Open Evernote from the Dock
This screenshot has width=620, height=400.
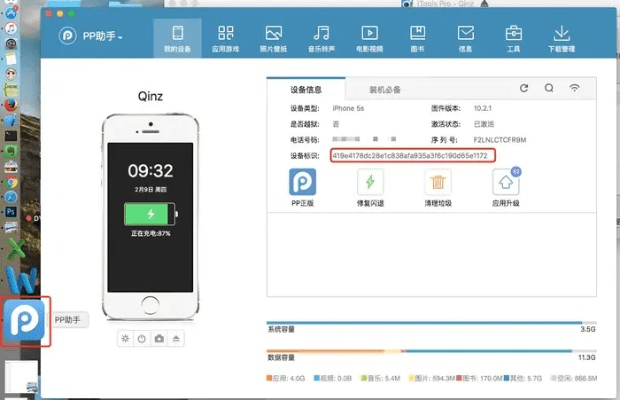11,151
